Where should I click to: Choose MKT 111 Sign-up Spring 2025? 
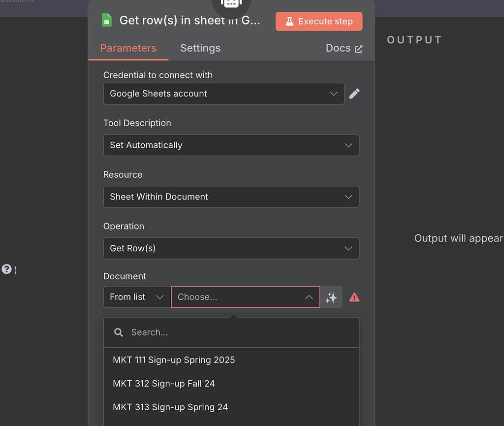174,360
